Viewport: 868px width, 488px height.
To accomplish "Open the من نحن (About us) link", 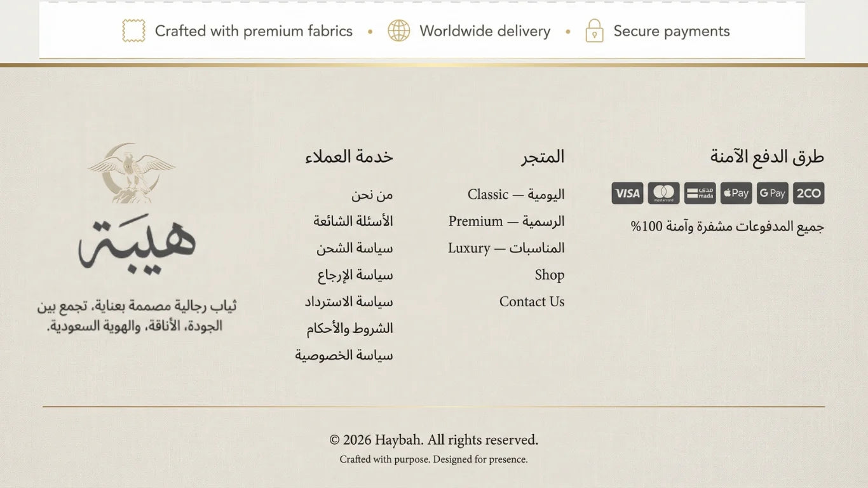I will [372, 194].
